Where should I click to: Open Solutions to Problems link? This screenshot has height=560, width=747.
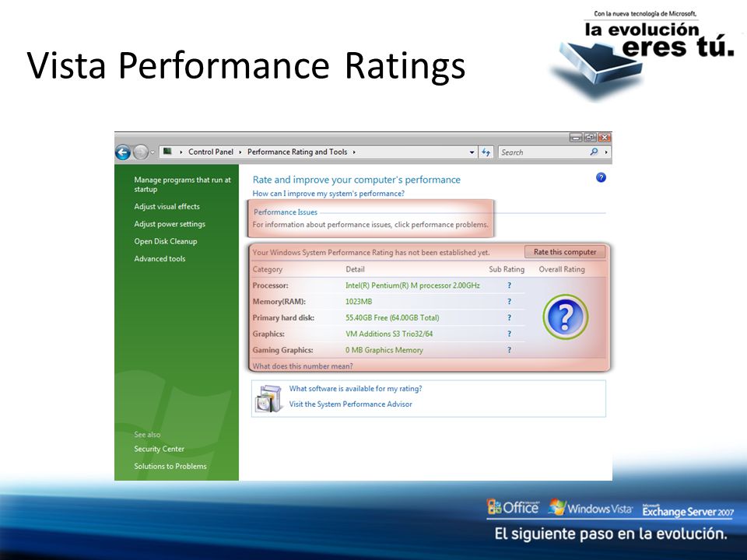point(170,466)
